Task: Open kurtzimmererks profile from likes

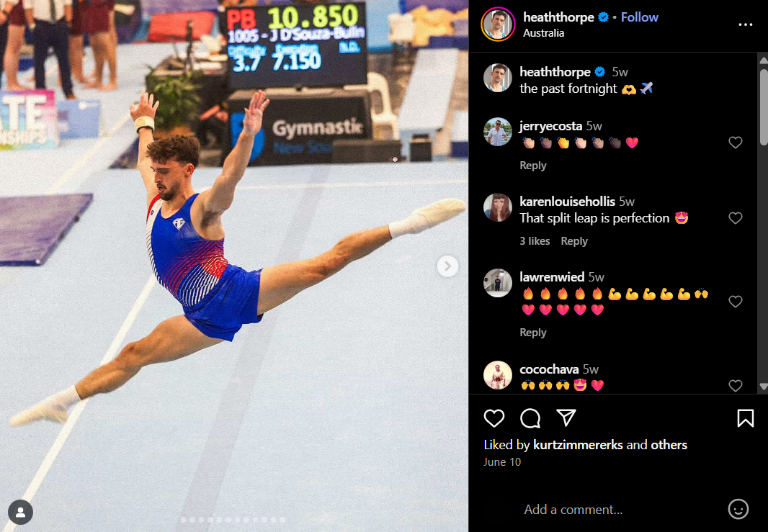Action: coord(578,445)
